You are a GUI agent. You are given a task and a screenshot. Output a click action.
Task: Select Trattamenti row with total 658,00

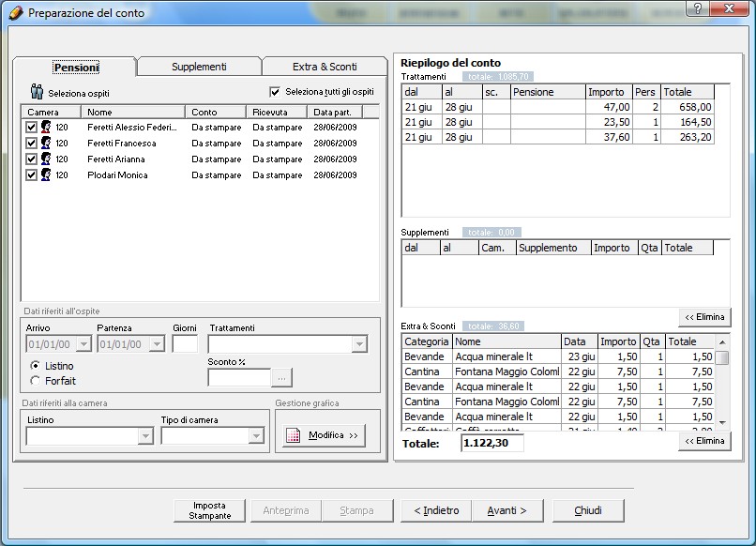pyautogui.click(x=558, y=107)
